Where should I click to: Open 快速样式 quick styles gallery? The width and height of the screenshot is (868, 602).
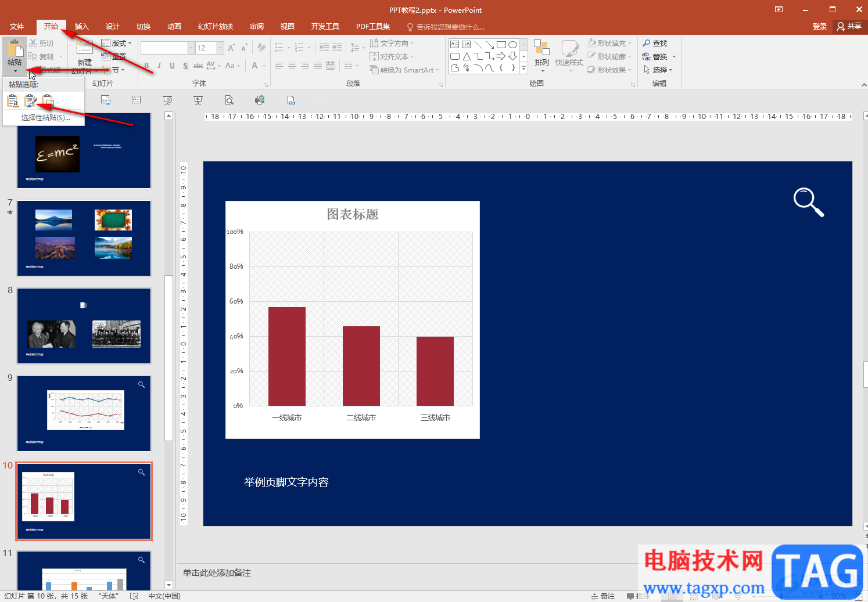[x=569, y=56]
